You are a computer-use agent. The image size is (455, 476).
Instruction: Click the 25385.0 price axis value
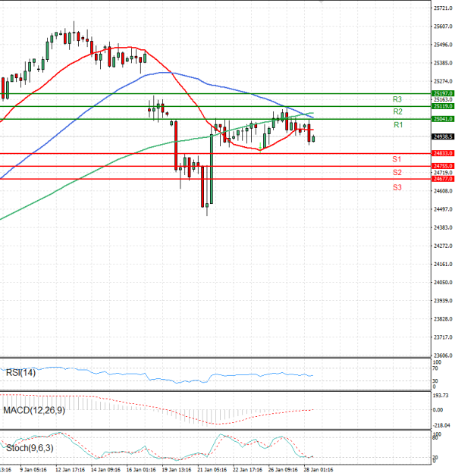pyautogui.click(x=443, y=63)
